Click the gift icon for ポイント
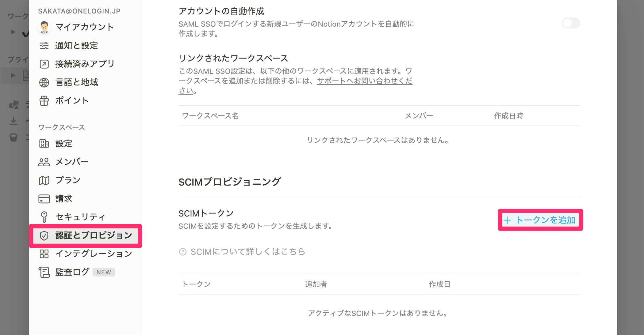Viewport: 644px width, 335px height. click(x=44, y=101)
